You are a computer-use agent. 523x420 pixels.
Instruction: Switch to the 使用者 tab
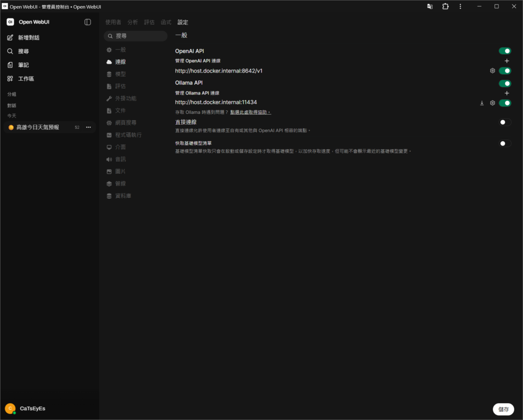point(113,22)
